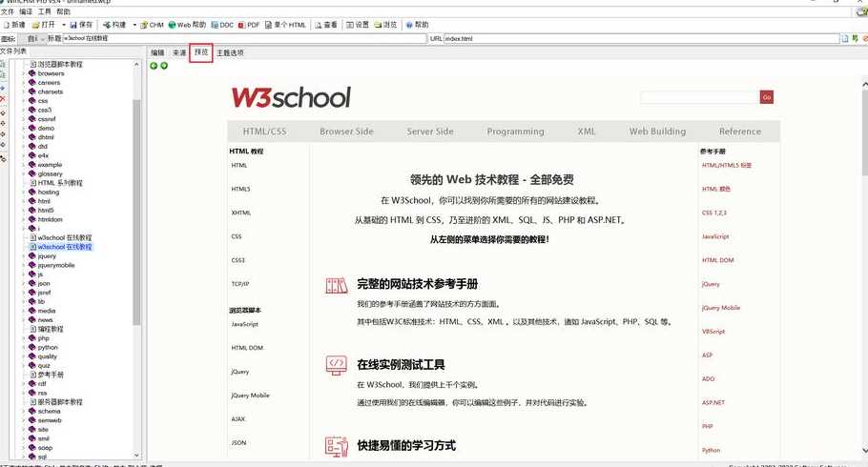The width and height of the screenshot is (868, 467).
Task: Click file tree scroll-down arrow
Action: click(136, 455)
